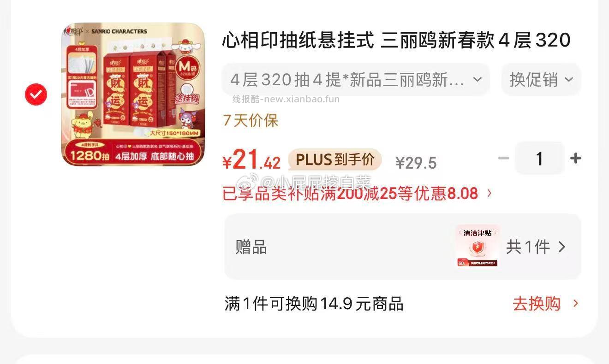Uncheck the red item selection checkbox
Viewport: 609px width, 364px height.
[36, 94]
